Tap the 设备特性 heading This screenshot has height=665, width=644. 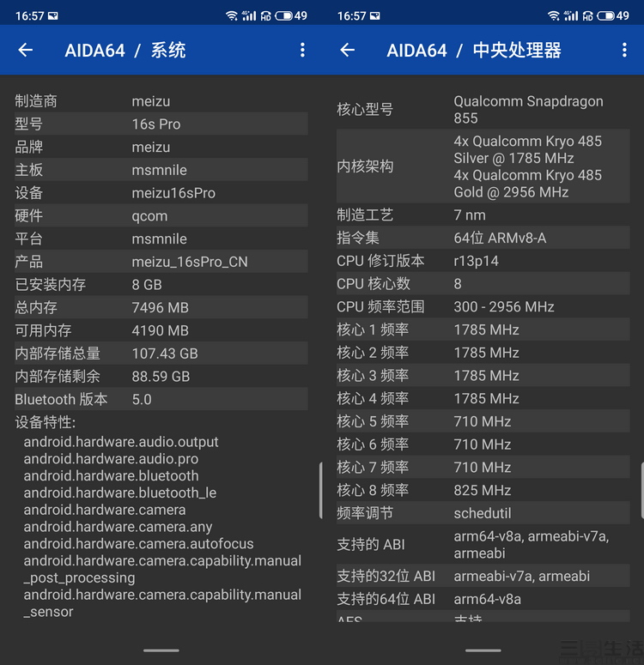pyautogui.click(x=45, y=422)
